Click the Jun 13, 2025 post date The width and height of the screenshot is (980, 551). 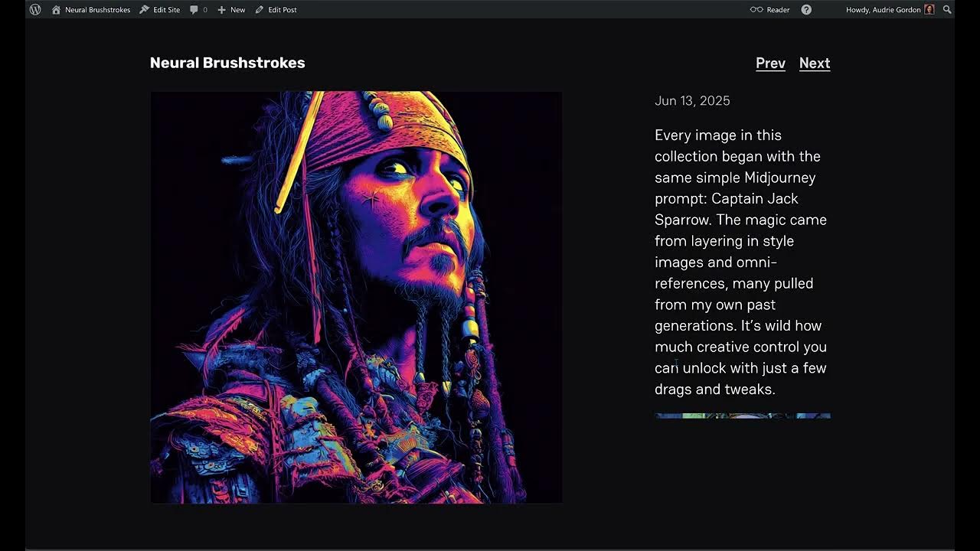[692, 101]
